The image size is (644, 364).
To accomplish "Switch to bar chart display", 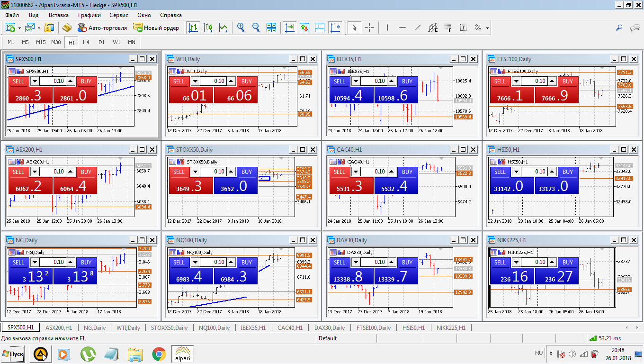I will (193, 27).
